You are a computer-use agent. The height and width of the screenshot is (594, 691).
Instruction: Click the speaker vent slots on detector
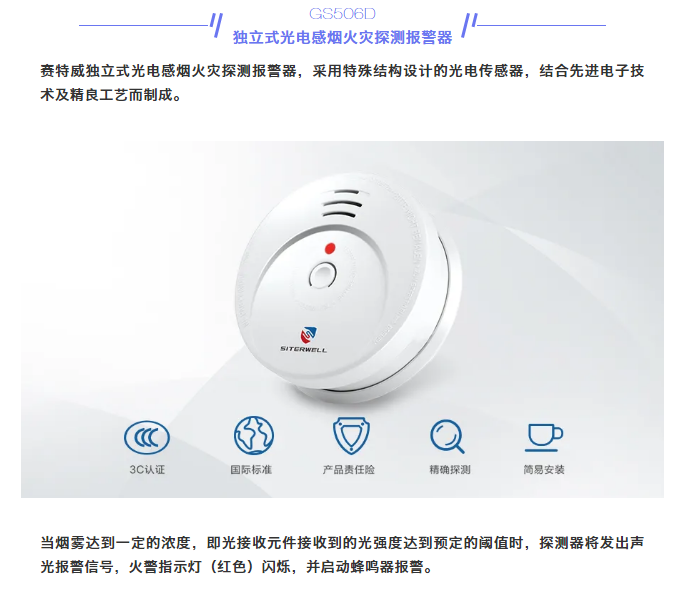342,204
